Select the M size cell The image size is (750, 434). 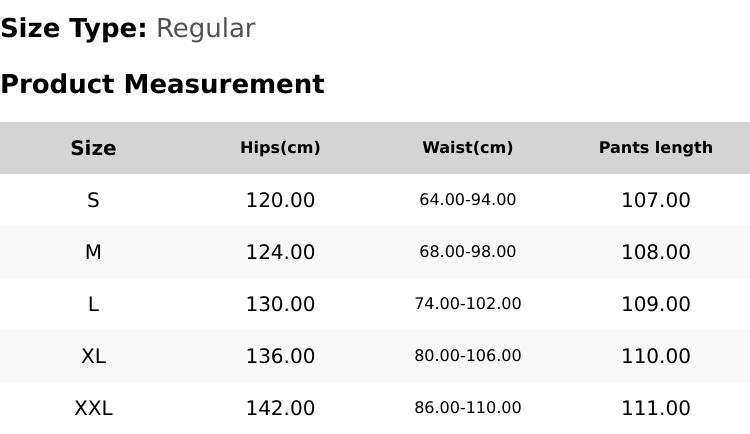(x=93, y=252)
